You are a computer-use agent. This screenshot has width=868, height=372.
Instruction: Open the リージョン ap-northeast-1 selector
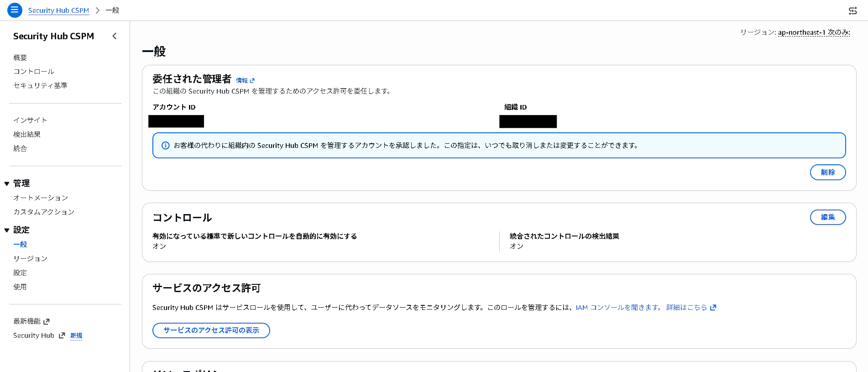tap(814, 32)
